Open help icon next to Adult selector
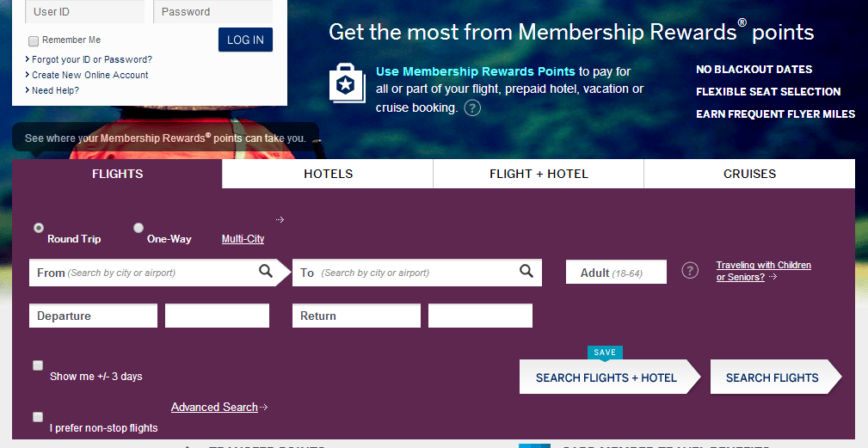 click(690, 271)
